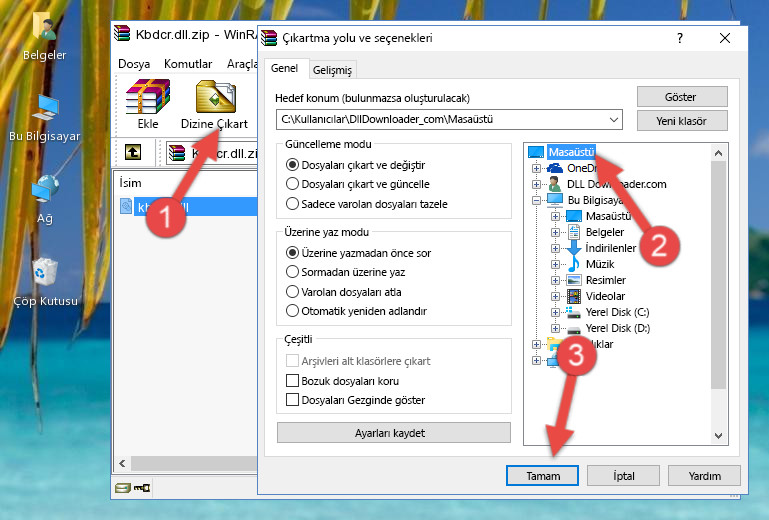Expand the Yerel Disk (C:) tree node

coord(555,312)
